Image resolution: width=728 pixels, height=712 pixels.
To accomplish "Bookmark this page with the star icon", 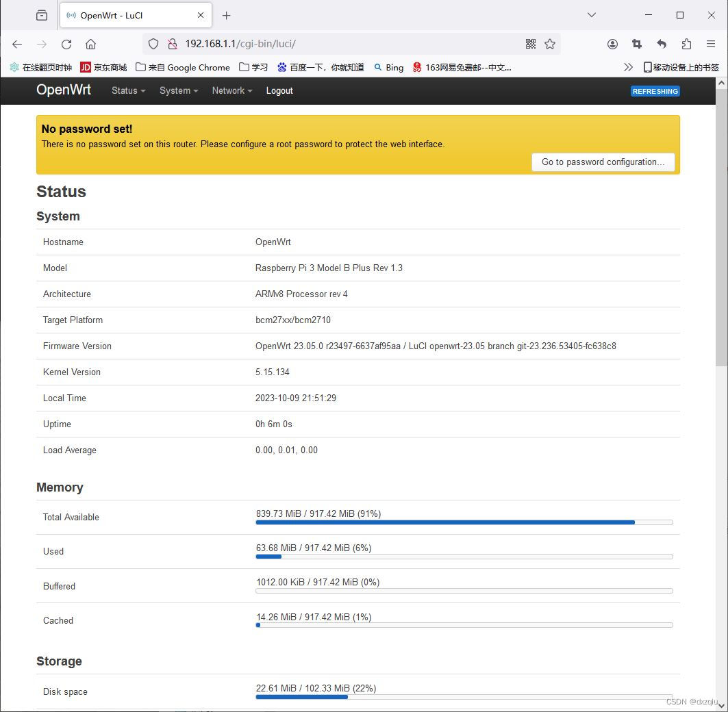I will 550,43.
